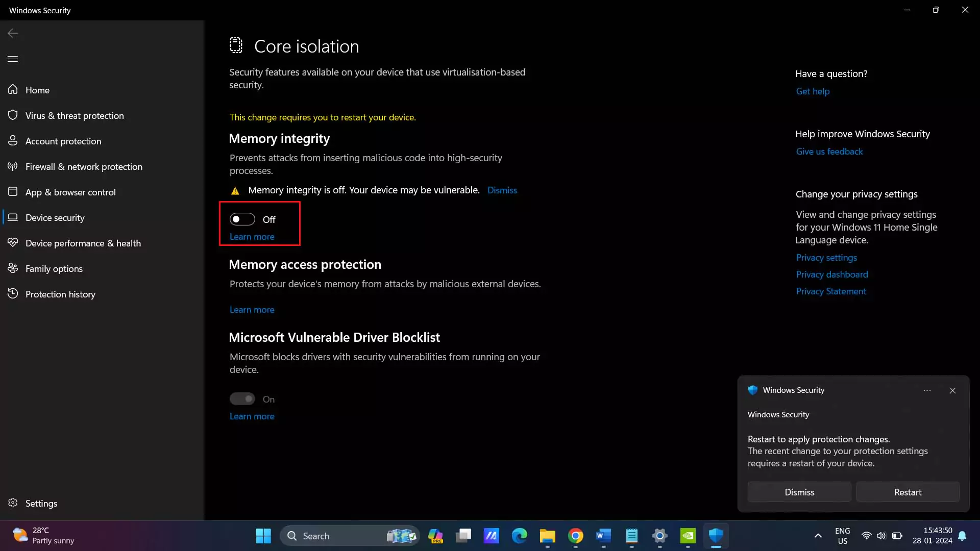The image size is (980, 551).
Task: Open Notepad from the taskbar
Action: tap(632, 536)
